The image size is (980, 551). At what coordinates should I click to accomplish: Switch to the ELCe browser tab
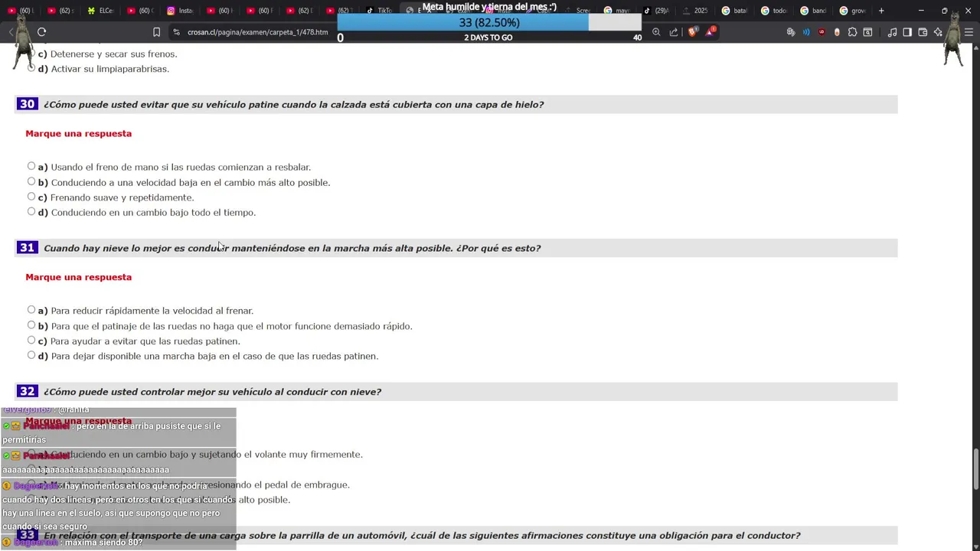tap(101, 11)
